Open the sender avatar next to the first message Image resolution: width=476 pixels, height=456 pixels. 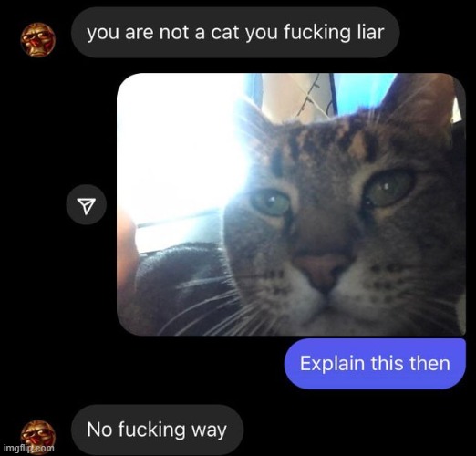38,39
